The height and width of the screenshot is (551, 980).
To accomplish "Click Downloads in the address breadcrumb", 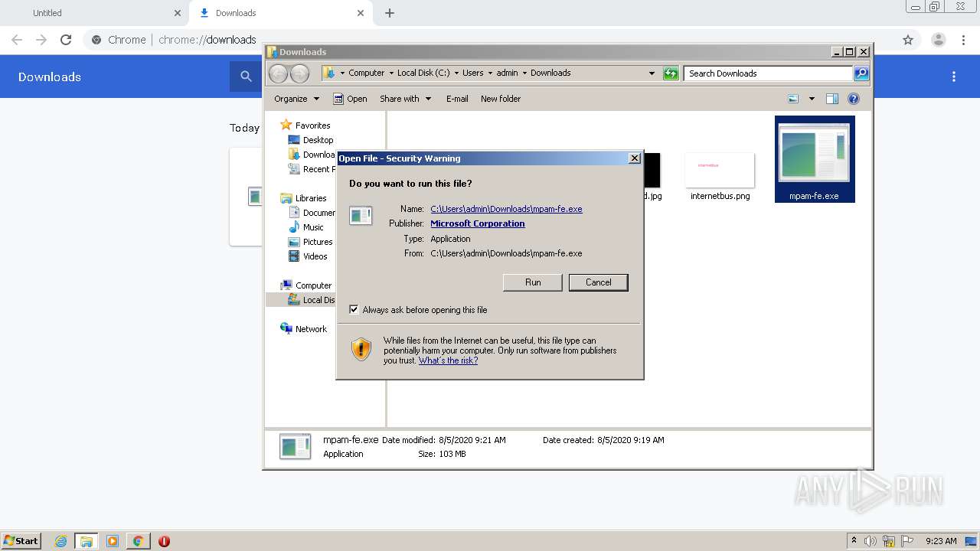I will pos(550,73).
